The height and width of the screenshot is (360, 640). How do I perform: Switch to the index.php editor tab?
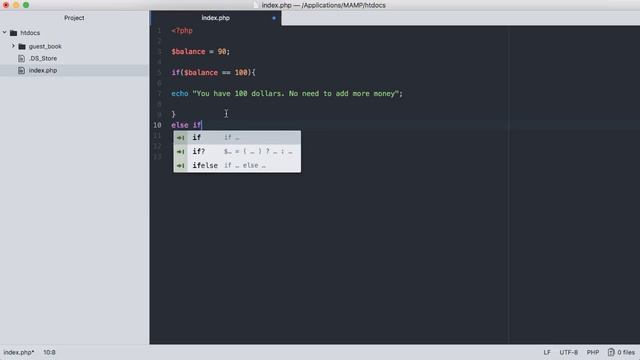(x=216, y=18)
